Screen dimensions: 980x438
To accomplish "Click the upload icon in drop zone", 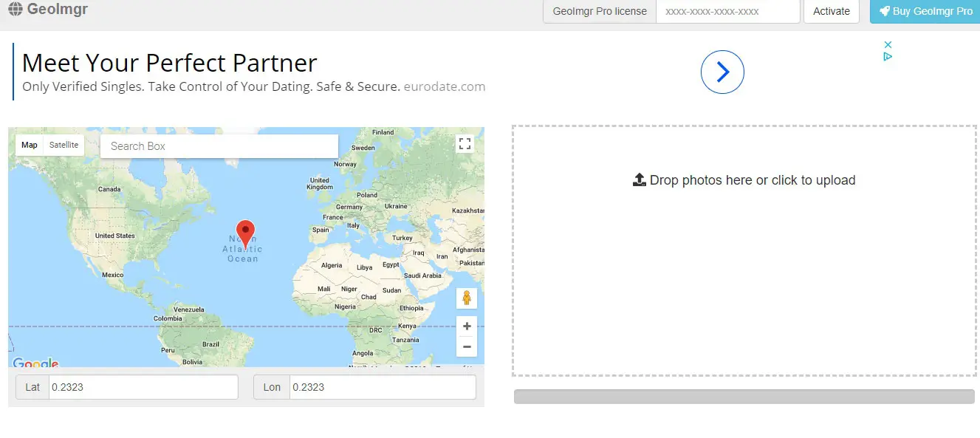I will pos(640,180).
